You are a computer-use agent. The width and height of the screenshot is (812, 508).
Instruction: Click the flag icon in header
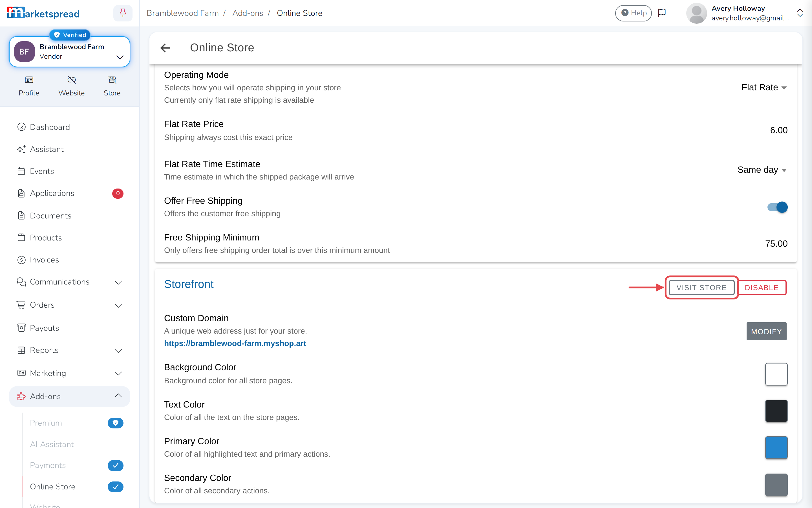(662, 13)
